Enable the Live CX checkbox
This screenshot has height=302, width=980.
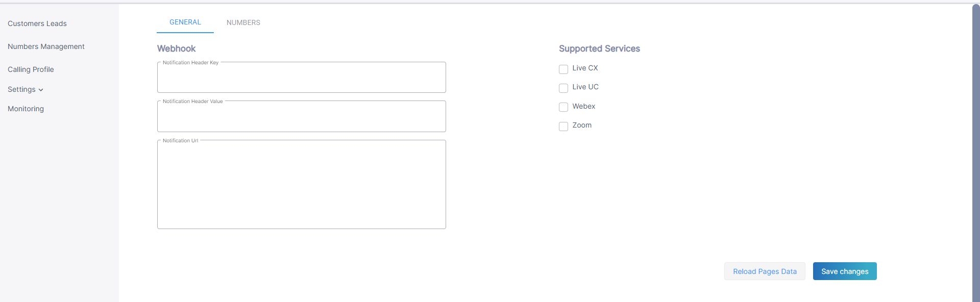pos(563,69)
